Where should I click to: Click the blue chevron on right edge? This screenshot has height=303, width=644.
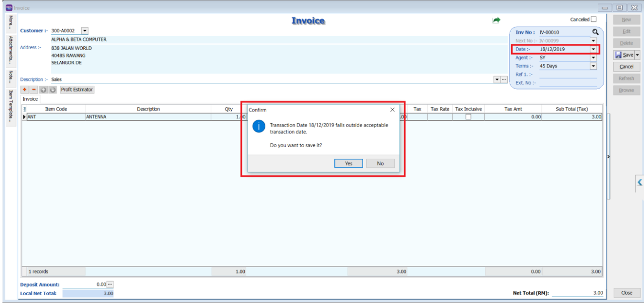click(x=640, y=182)
